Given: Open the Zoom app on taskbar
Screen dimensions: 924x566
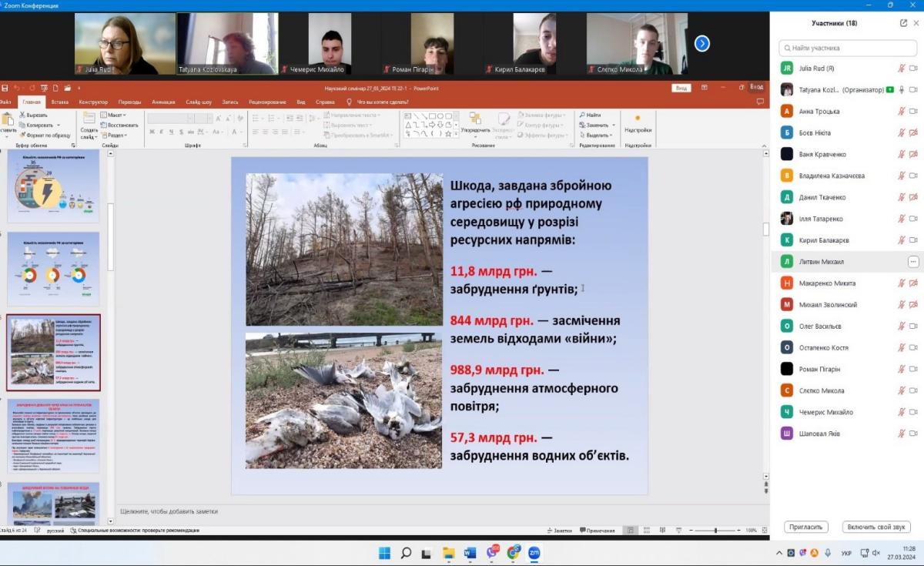Looking at the screenshot, I should 534,553.
